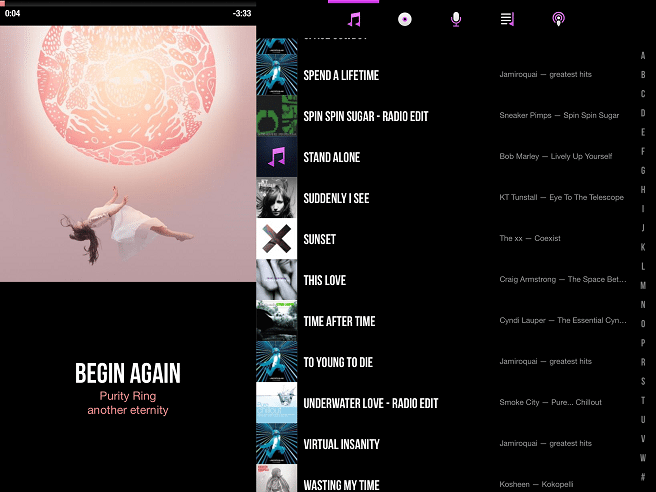Play the song Spend a Lifetime
Image resolution: width=656 pixels, height=492 pixels.
[x=444, y=75]
